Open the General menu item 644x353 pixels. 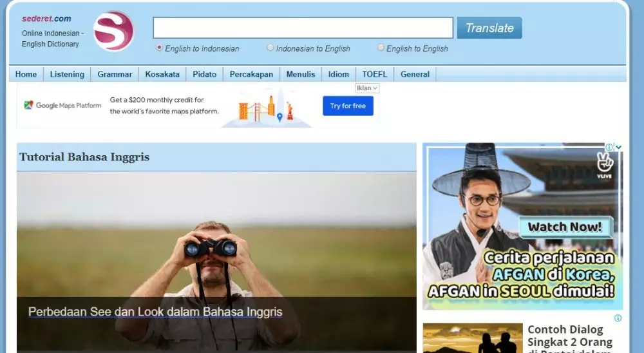pyautogui.click(x=415, y=74)
